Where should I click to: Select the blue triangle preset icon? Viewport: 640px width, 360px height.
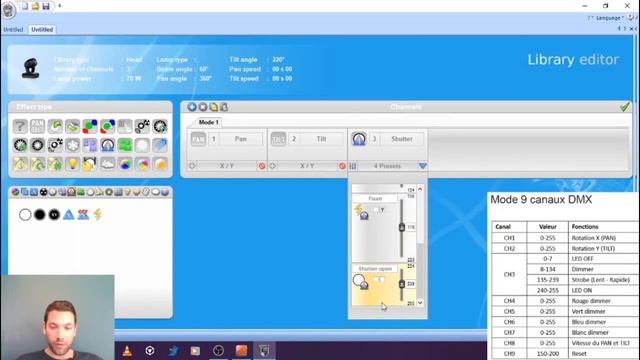[x=69, y=215]
